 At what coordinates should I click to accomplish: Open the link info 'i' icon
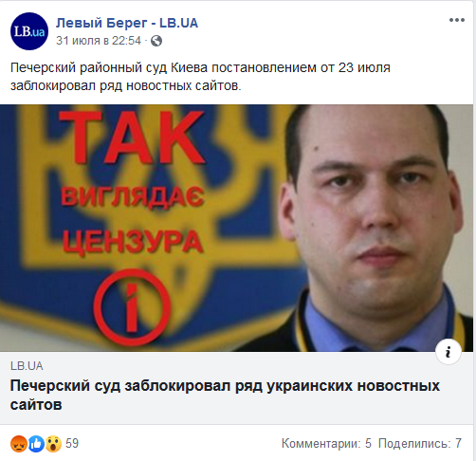449,352
